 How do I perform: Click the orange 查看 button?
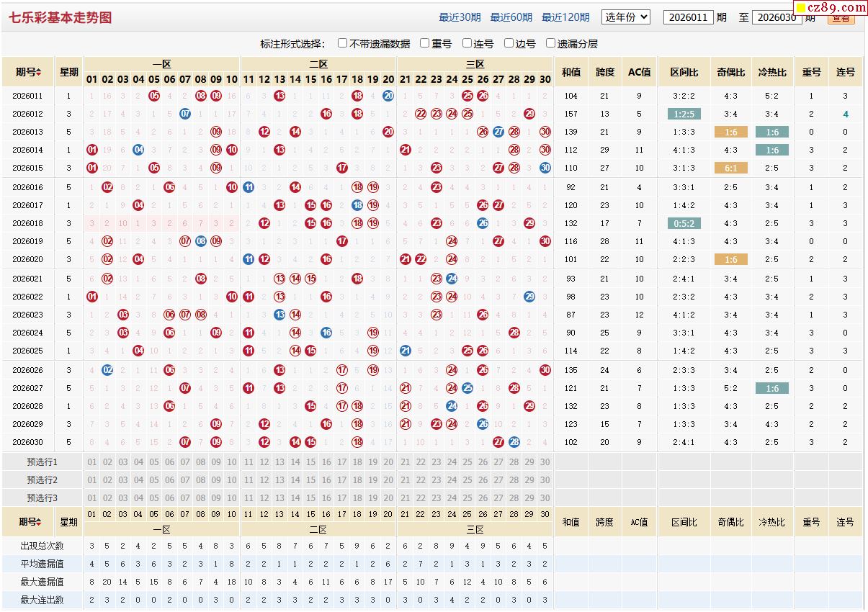841,18
